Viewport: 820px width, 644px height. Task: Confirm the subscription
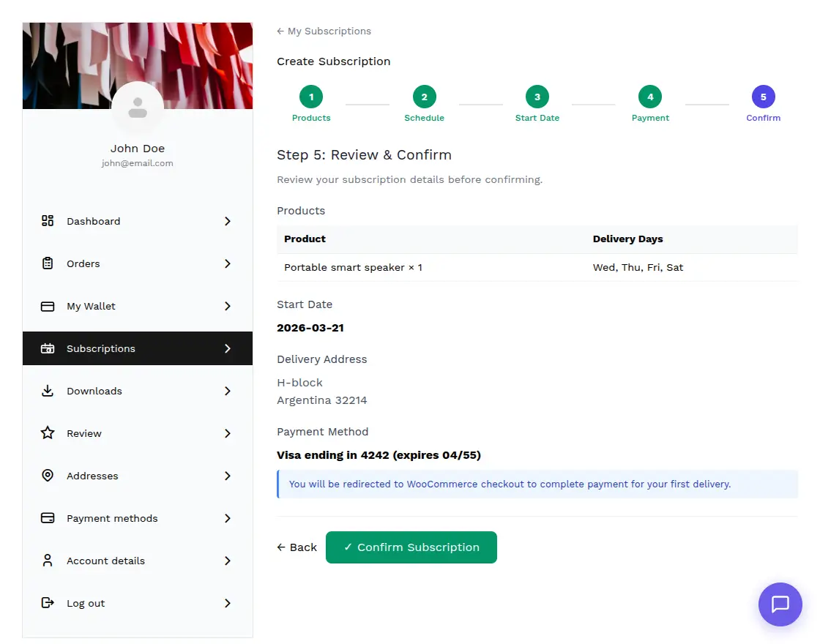[x=411, y=547]
